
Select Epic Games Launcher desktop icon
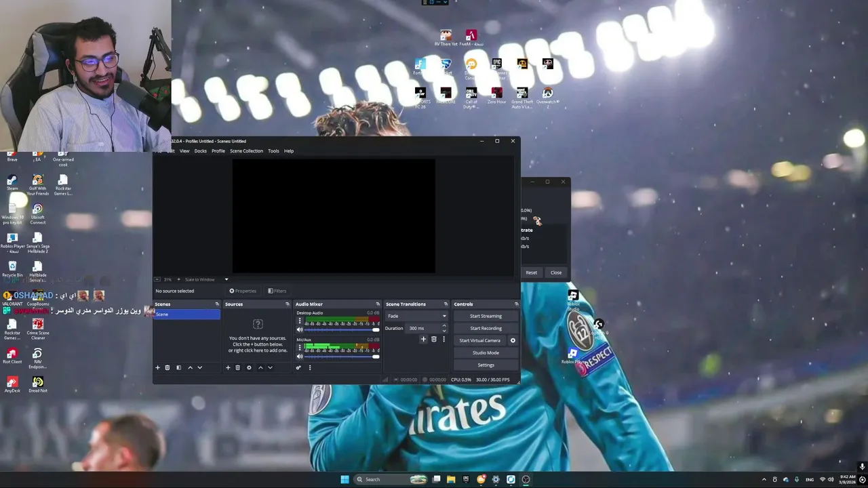pyautogui.click(x=496, y=68)
